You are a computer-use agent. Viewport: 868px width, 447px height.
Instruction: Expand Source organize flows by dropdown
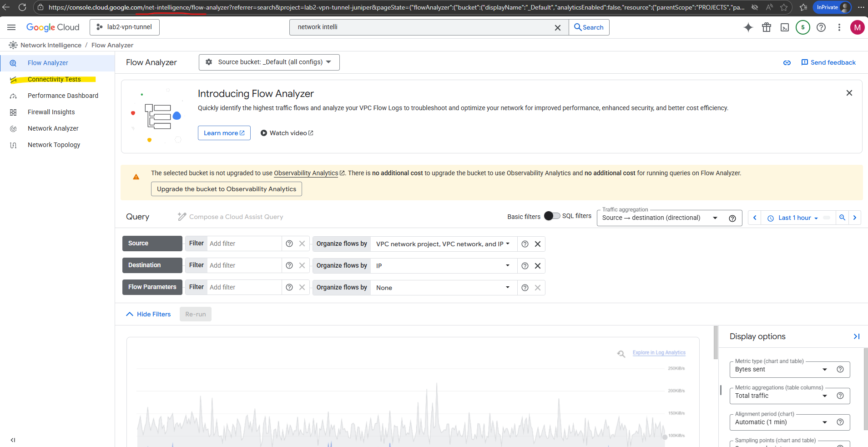[x=444, y=244]
